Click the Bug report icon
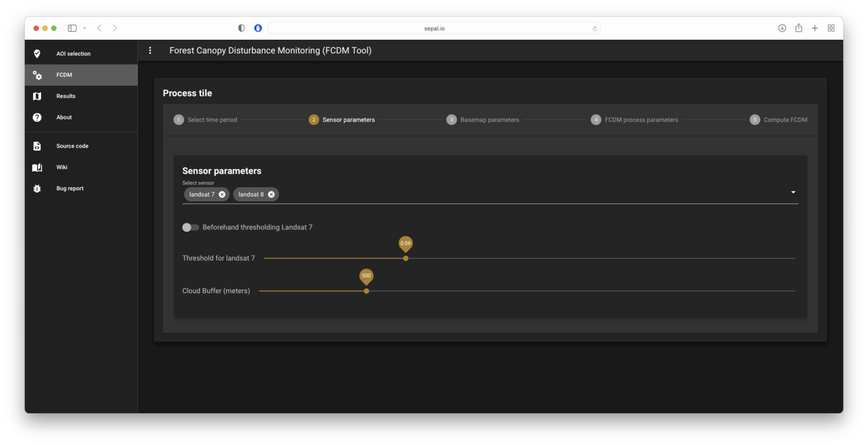868x446 pixels. point(37,188)
